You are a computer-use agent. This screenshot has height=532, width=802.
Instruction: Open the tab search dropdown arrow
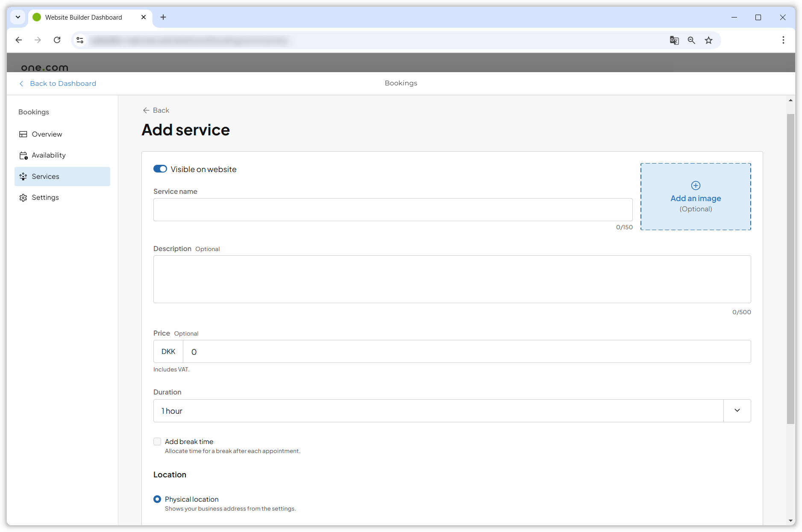tap(18, 17)
